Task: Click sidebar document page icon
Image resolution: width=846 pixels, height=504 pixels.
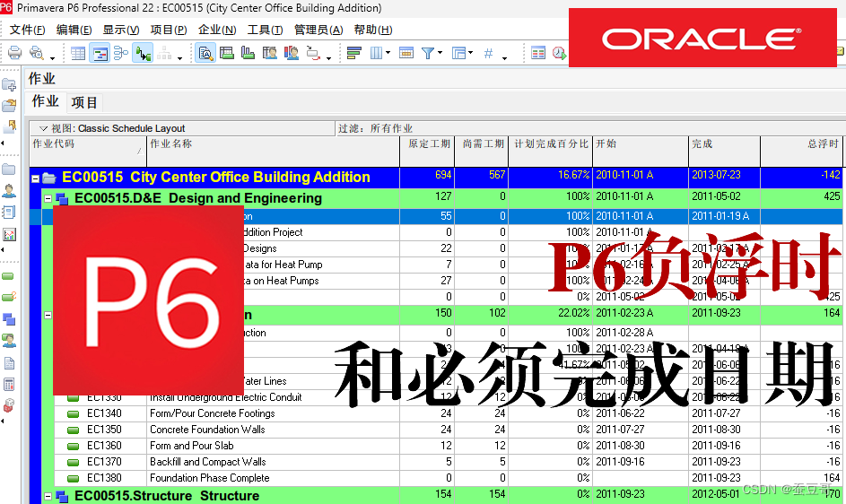Action: (x=9, y=362)
